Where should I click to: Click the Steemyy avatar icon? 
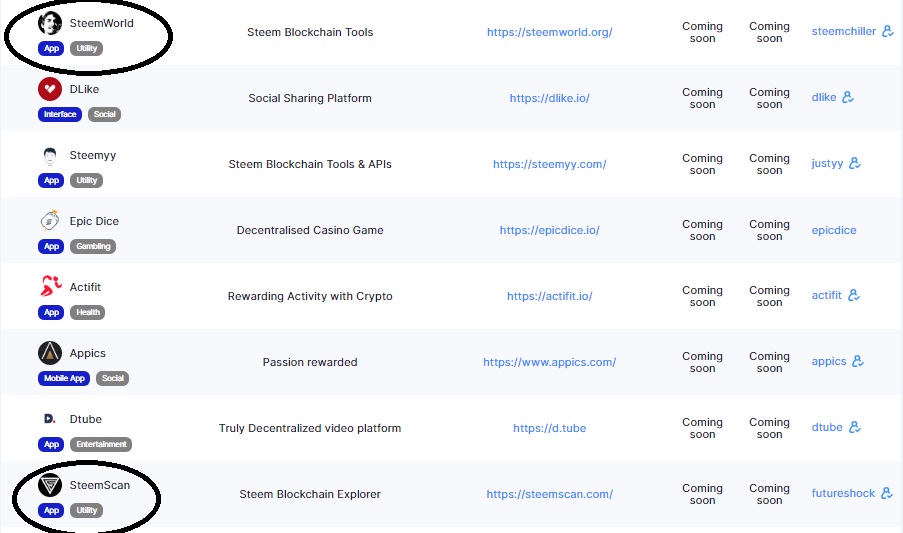[x=49, y=156]
